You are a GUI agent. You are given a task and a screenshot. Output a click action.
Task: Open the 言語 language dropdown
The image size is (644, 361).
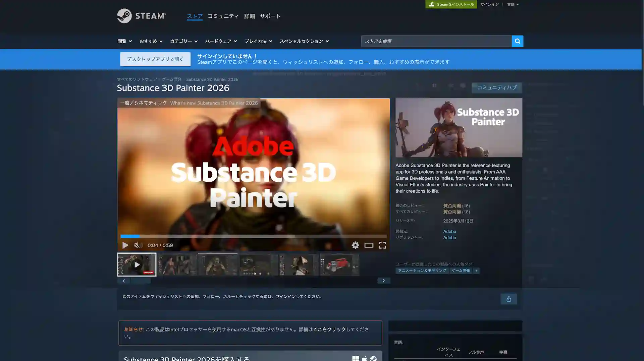coord(513,4)
